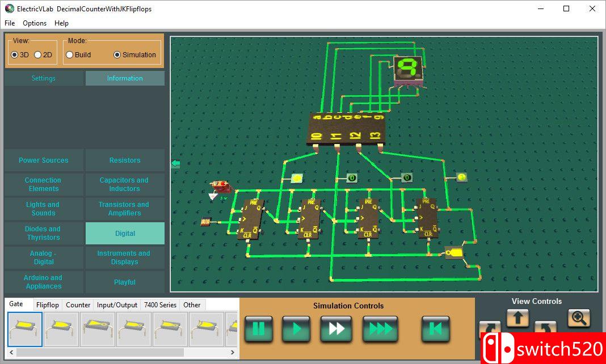Collapse side panel with green arrow
The width and height of the screenshot is (606, 364).
175,164
